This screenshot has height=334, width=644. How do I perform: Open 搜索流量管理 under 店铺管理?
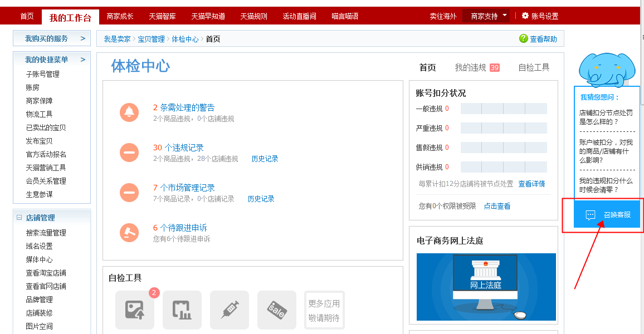[46, 233]
